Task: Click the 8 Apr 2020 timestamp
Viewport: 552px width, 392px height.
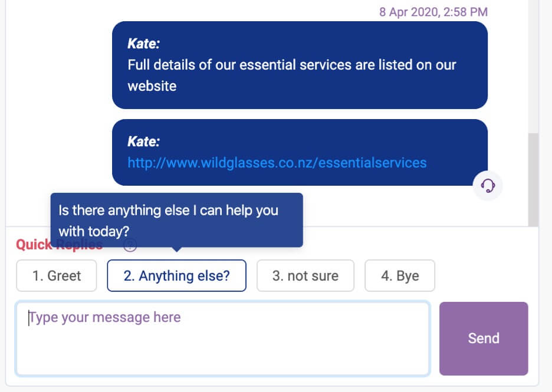Action: pyautogui.click(x=433, y=12)
